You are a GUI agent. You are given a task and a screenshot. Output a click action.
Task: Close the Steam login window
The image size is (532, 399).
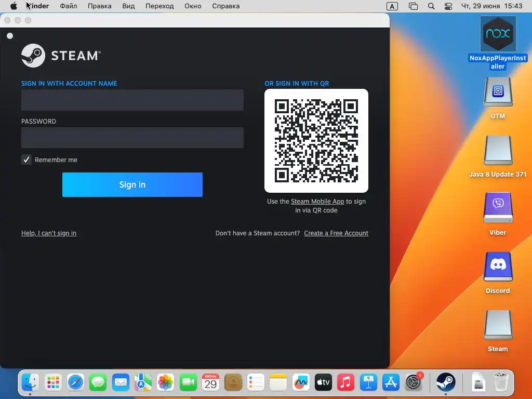point(7,20)
